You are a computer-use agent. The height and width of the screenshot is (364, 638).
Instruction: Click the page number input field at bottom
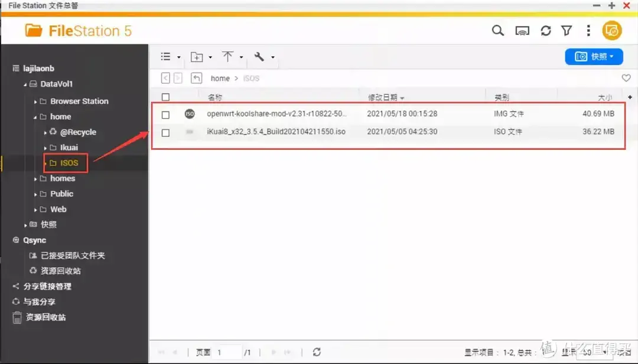[x=227, y=352]
